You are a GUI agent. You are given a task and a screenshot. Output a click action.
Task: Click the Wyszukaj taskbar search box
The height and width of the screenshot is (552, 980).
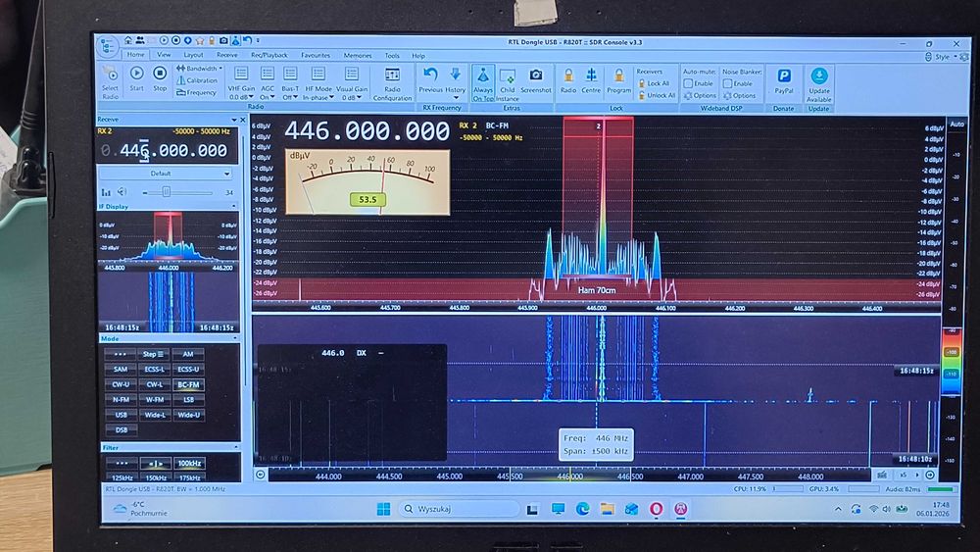[x=458, y=509]
